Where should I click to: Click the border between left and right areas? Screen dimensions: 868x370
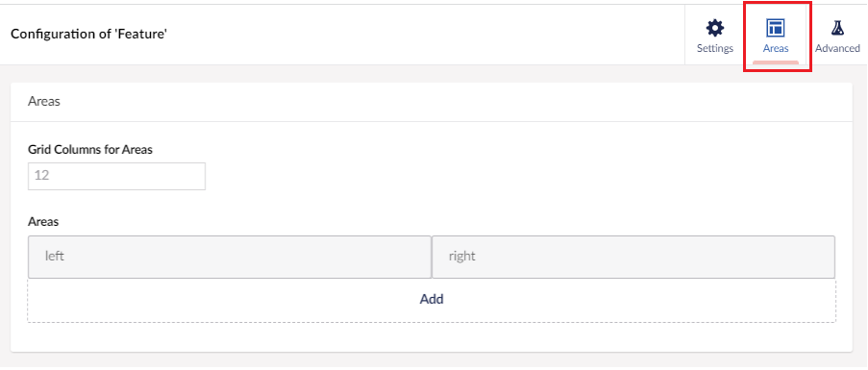432,258
